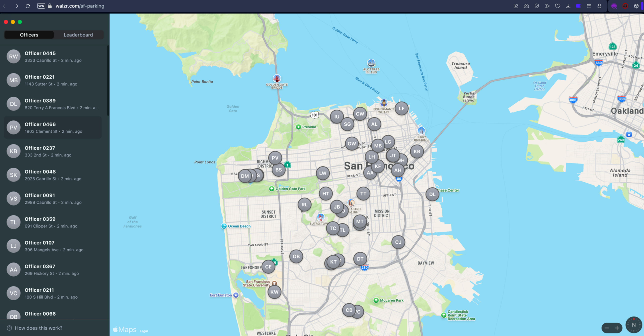644x336 pixels.
Task: Click the heart bookmarks icon in toolbar
Action: tap(557, 6)
